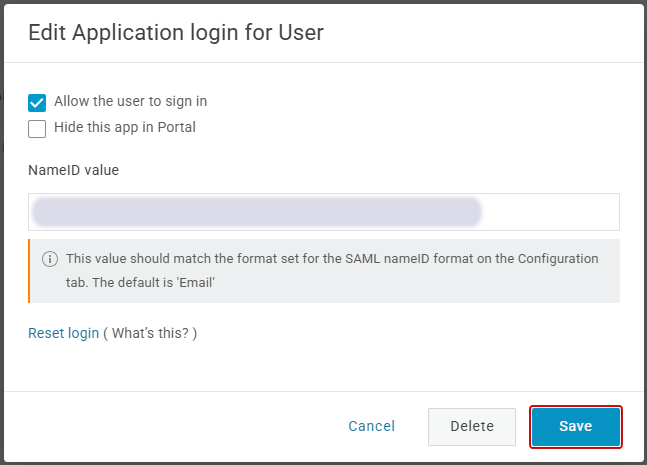Image resolution: width=647 pixels, height=465 pixels.
Task: Uncheck the Allow the user to sign in checkbox
Action: pyautogui.click(x=37, y=102)
